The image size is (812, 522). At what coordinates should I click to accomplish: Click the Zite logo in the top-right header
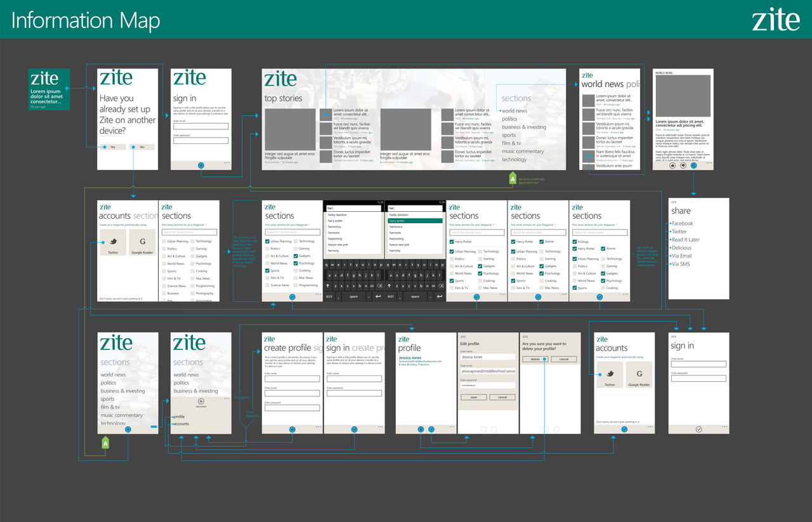point(775,20)
